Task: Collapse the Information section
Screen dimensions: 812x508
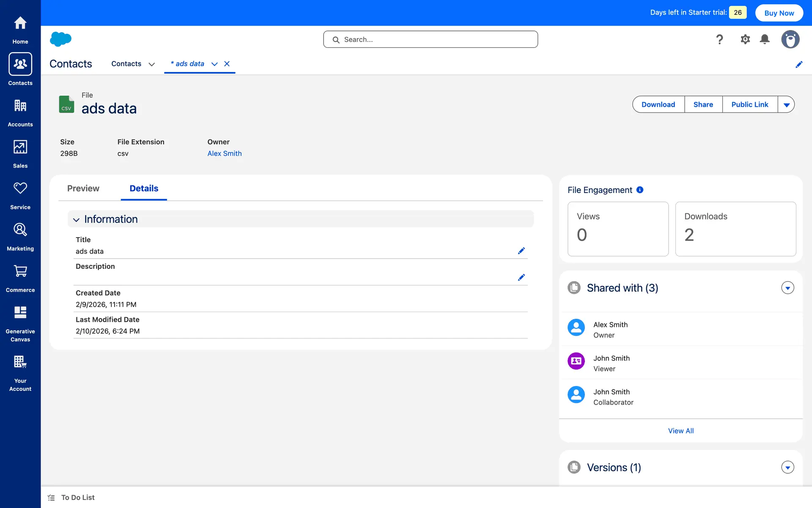Action: coord(76,220)
